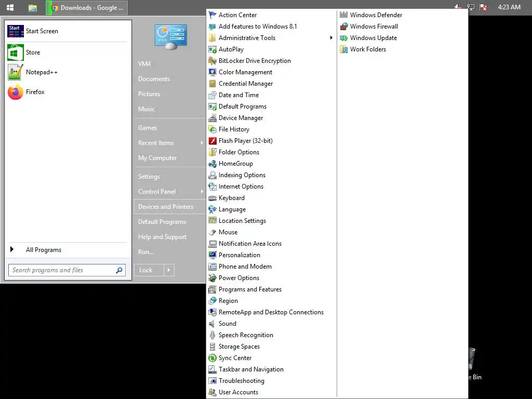Choose Devices and Printers entry
Viewport: 532px width, 399px height.
(170, 207)
